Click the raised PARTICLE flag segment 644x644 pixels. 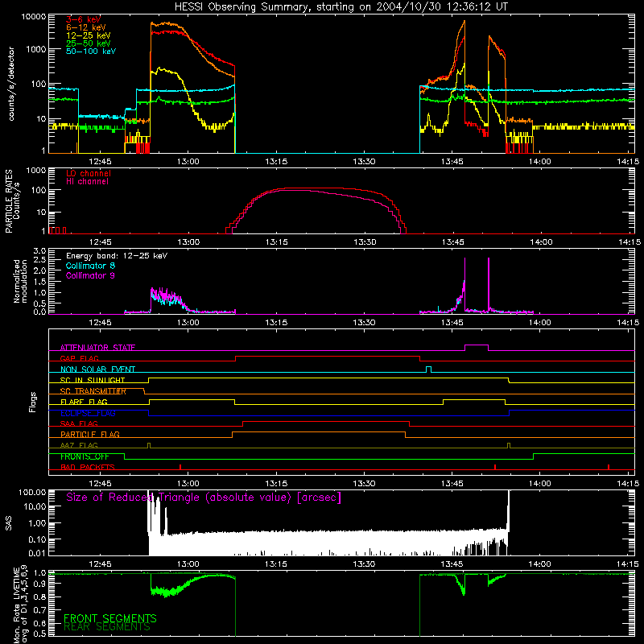tap(319, 432)
